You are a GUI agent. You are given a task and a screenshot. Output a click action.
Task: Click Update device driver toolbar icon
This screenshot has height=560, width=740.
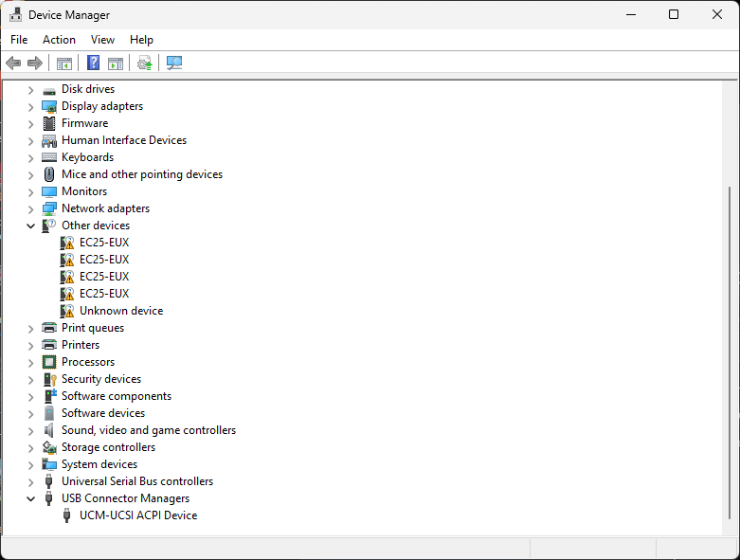point(144,63)
